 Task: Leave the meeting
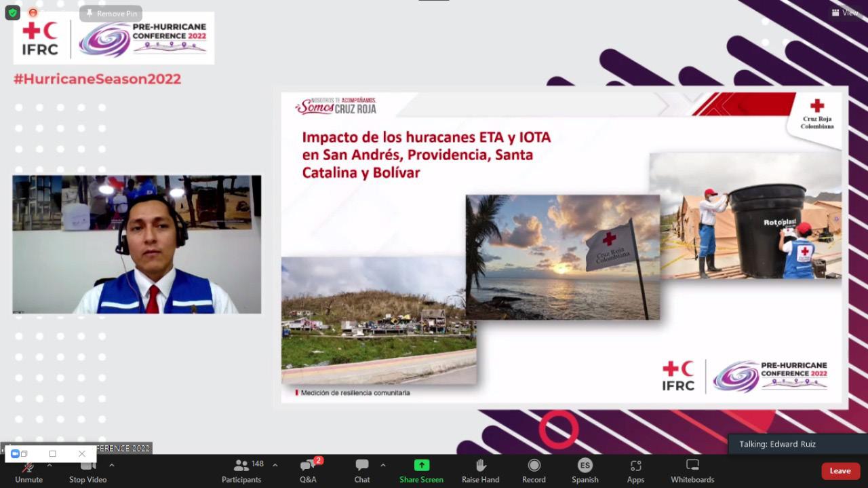point(841,471)
